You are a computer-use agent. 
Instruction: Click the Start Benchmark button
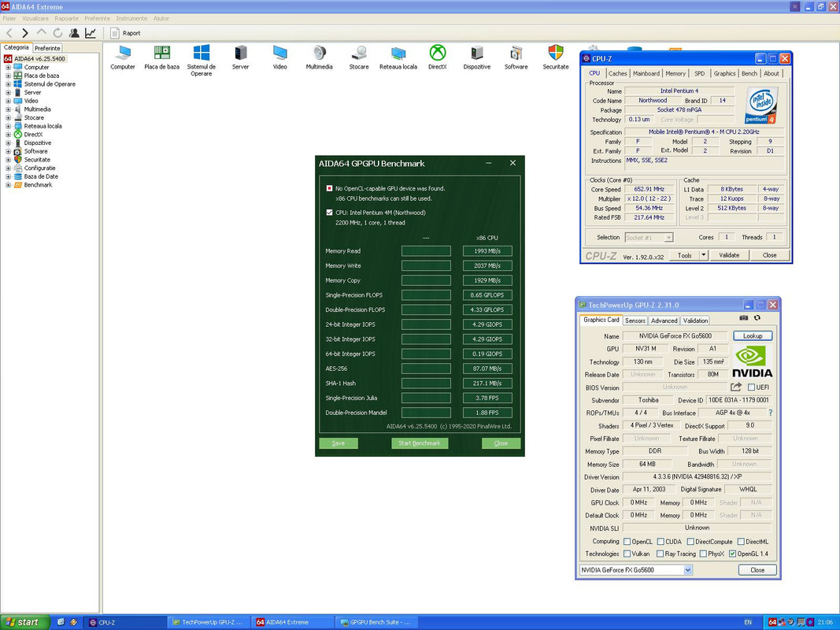pyautogui.click(x=420, y=443)
